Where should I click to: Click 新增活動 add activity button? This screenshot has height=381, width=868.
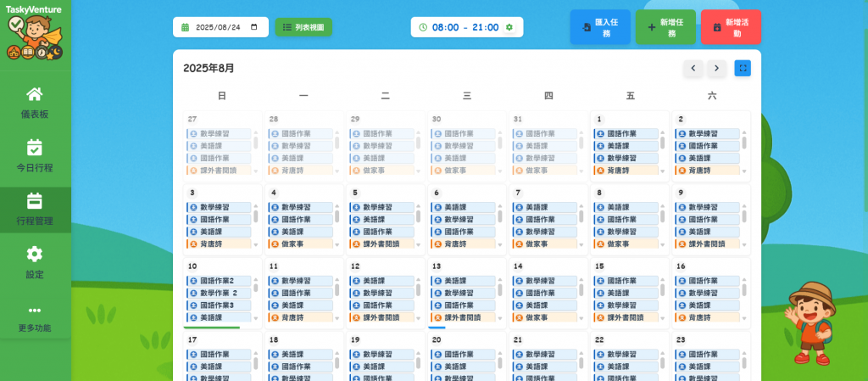pyautogui.click(x=731, y=27)
